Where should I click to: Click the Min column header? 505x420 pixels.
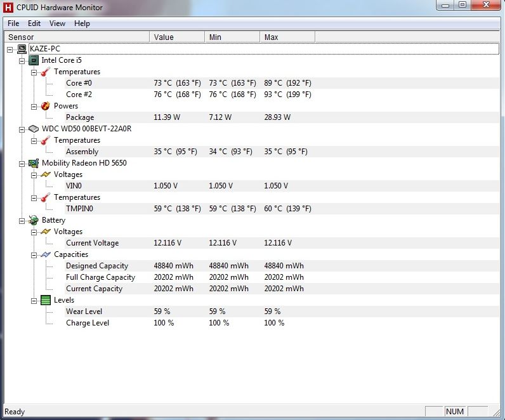click(x=232, y=37)
